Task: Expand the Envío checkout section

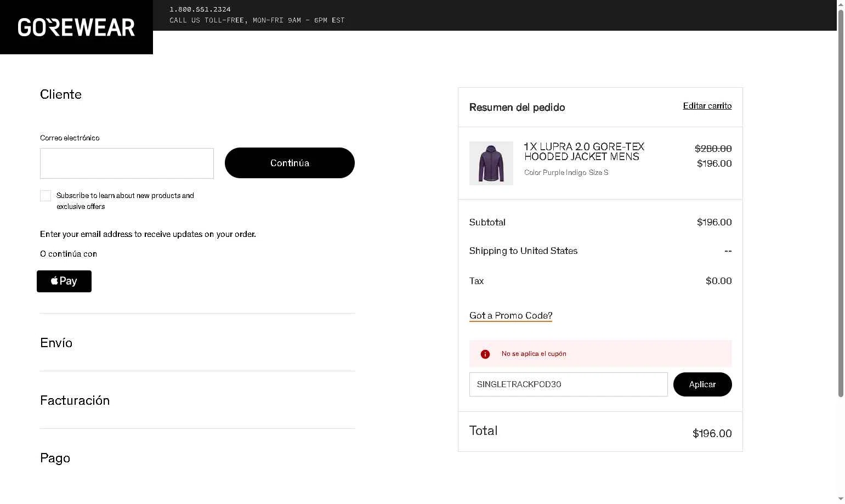Action: (x=56, y=343)
